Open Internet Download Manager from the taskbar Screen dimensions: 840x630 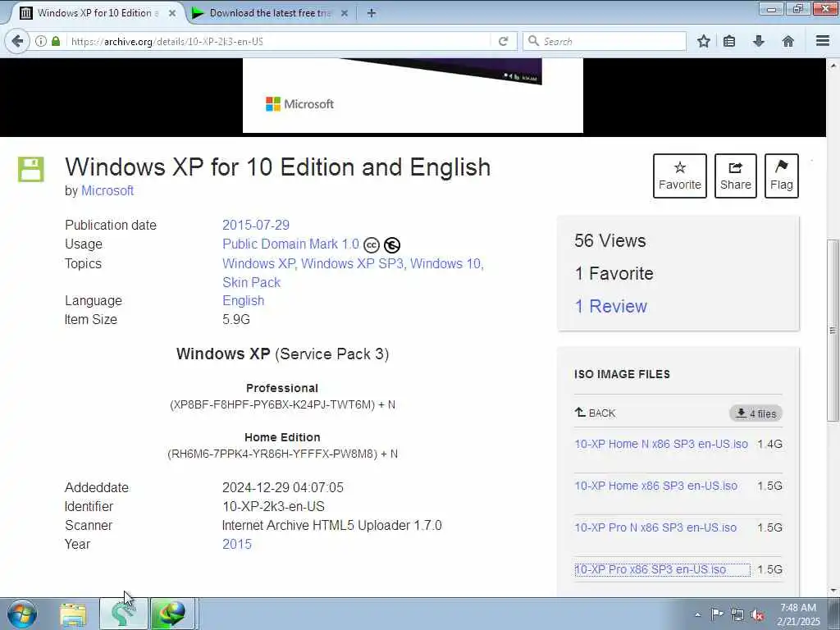[x=172, y=614]
